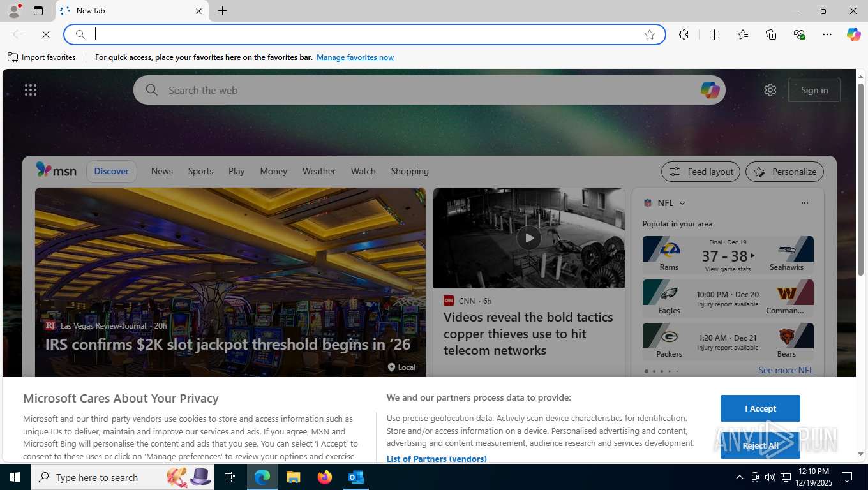
Task: Add this page to favorites star
Action: [650, 34]
